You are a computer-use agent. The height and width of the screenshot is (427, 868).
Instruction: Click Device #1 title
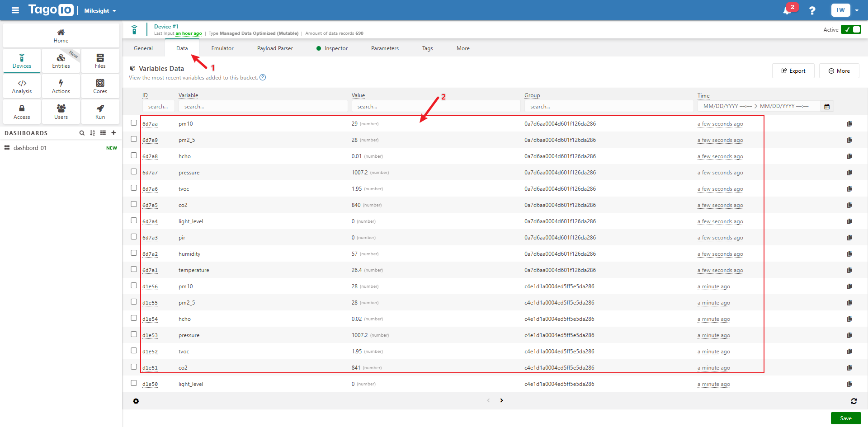(166, 27)
